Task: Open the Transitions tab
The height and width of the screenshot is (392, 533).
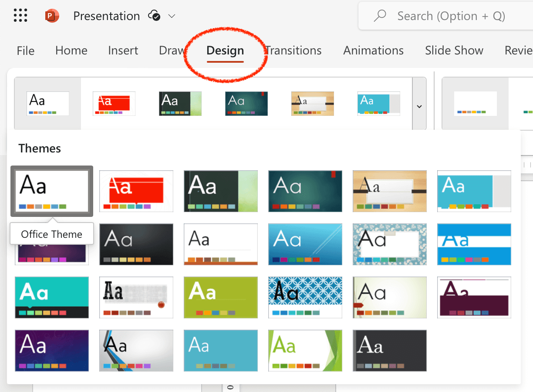Action: pyautogui.click(x=293, y=51)
